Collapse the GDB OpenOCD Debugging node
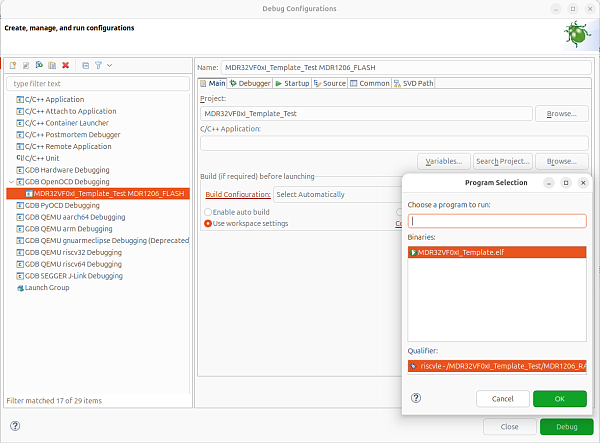600x443 pixels. [x=10, y=182]
